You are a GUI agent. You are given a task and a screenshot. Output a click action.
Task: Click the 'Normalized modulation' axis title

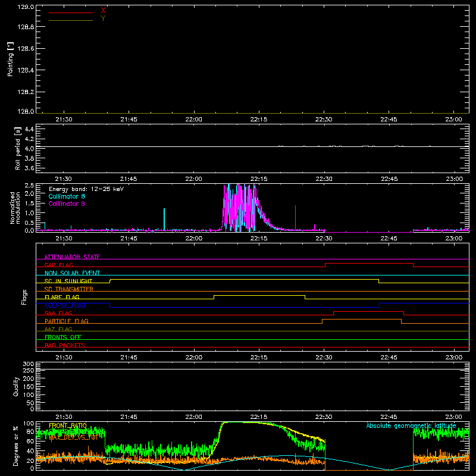coord(15,208)
